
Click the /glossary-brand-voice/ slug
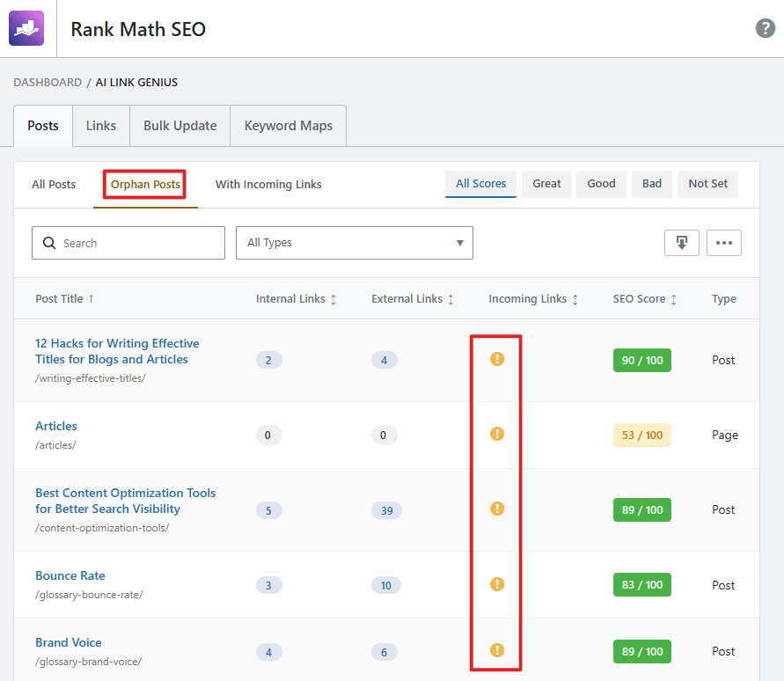point(89,662)
